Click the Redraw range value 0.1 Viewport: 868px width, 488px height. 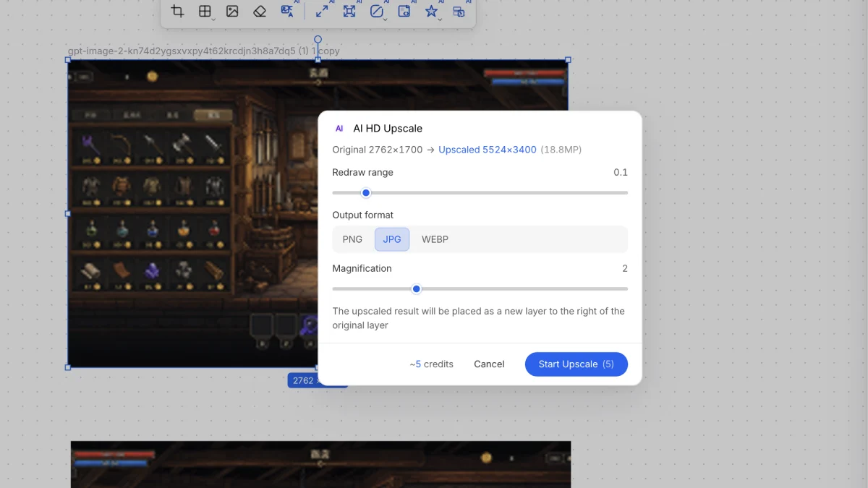point(621,172)
